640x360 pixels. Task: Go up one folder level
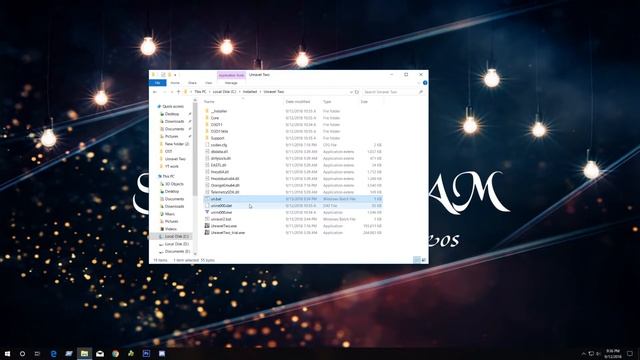point(178,92)
